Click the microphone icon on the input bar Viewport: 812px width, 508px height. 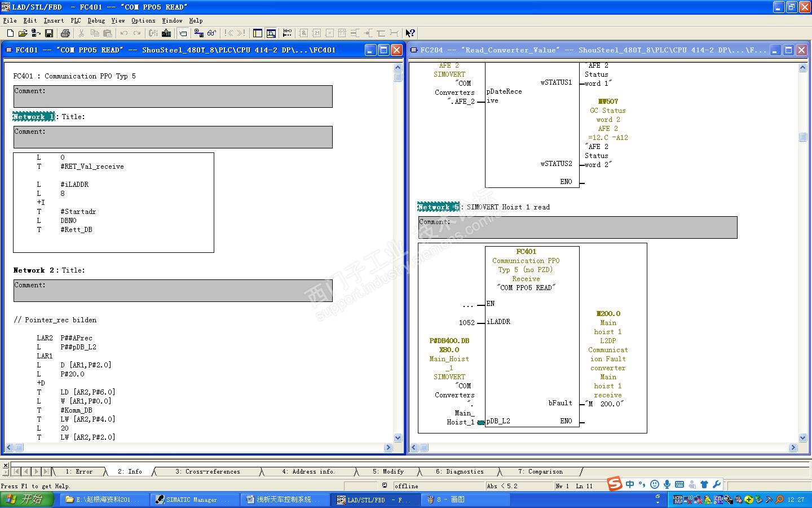click(x=667, y=484)
